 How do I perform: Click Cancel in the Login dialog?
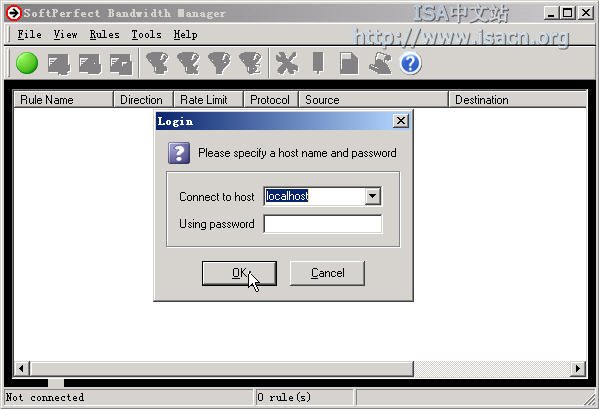point(327,273)
